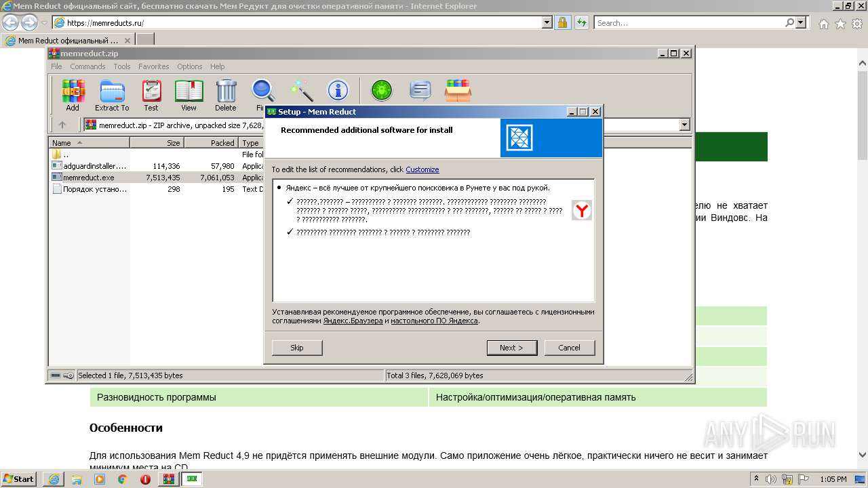868x488 pixels.
Task: Open the IE address bar dropdown
Action: [547, 22]
